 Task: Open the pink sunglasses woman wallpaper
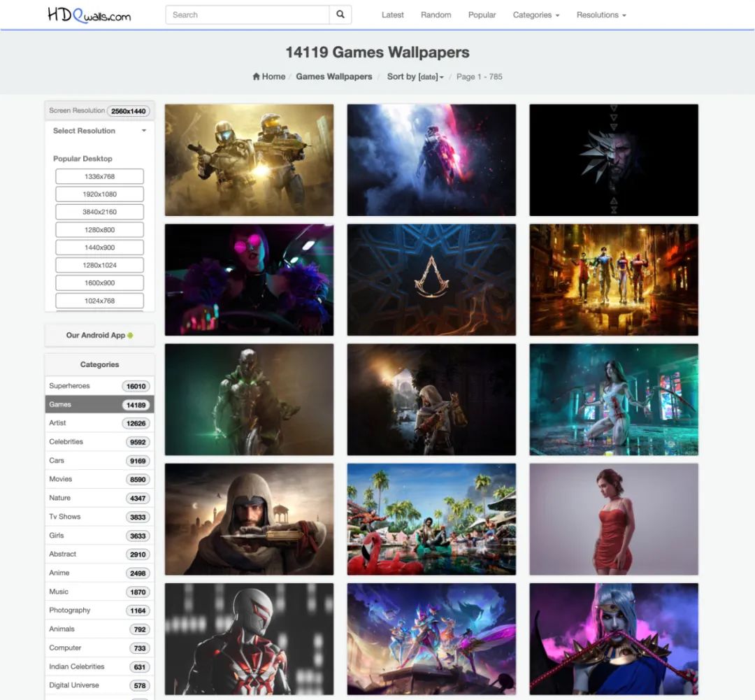pyautogui.click(x=249, y=280)
